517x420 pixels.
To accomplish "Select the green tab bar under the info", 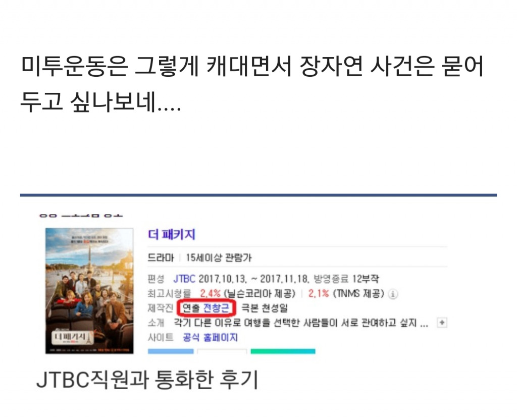I will pos(283,351).
